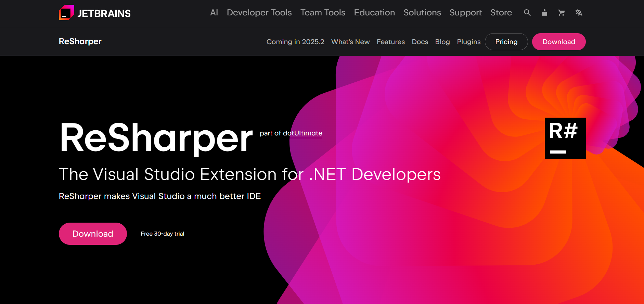Click the Free 30-day trial text
Viewport: 644px width, 304px height.
[163, 234]
